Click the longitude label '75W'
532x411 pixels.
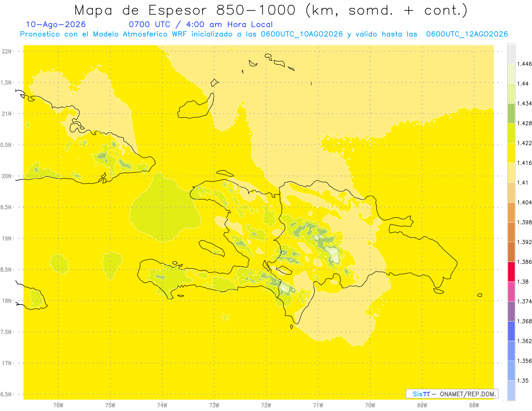(x=110, y=405)
